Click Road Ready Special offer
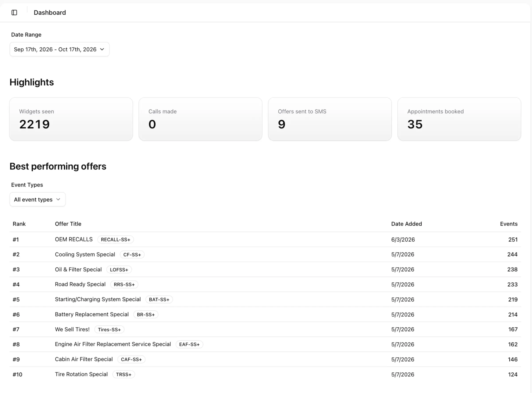The height and width of the screenshot is (393, 532). 80,284
